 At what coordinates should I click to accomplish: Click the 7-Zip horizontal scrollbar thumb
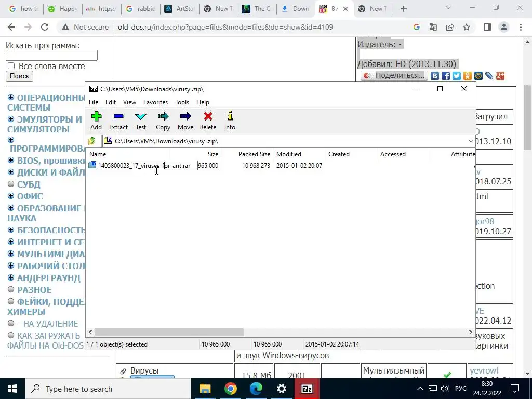point(169,332)
